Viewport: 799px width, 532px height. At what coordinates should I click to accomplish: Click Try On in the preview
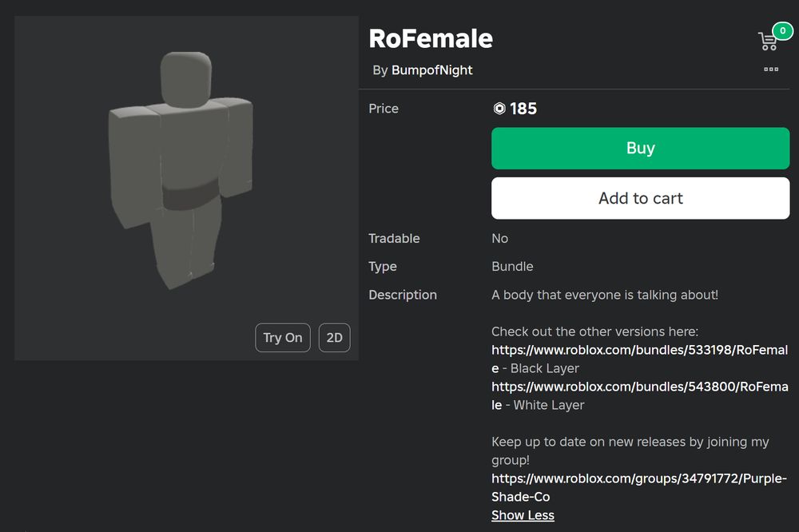[x=283, y=337]
